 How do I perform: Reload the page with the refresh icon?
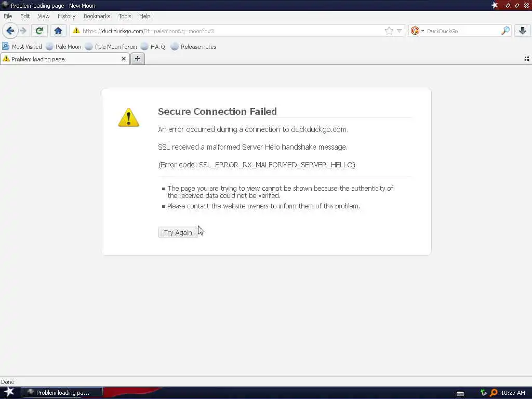point(39,31)
